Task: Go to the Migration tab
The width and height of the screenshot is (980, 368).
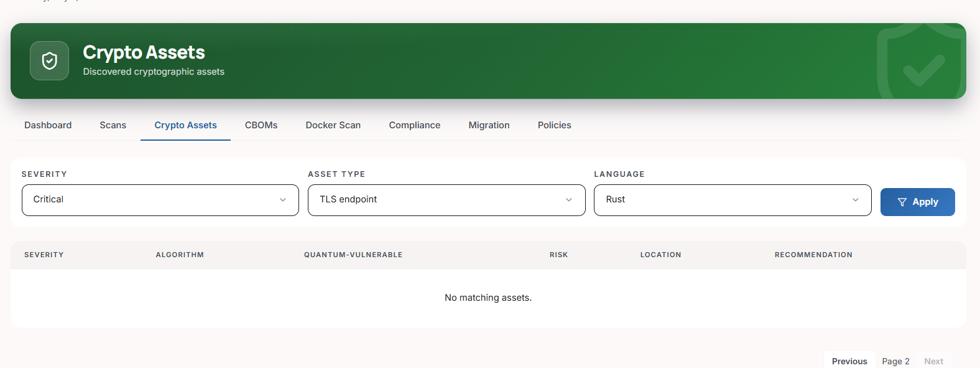Action: pyautogui.click(x=489, y=125)
